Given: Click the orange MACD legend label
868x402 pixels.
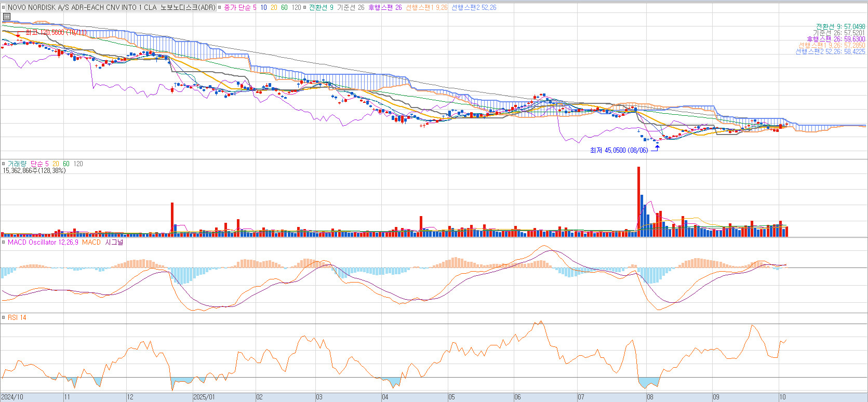Looking at the screenshot, I should 91,243.
